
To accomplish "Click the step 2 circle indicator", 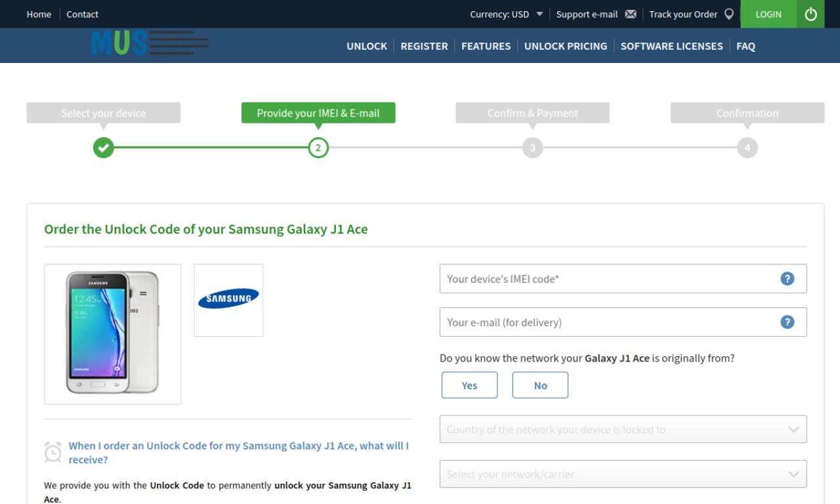I will pos(318,148).
